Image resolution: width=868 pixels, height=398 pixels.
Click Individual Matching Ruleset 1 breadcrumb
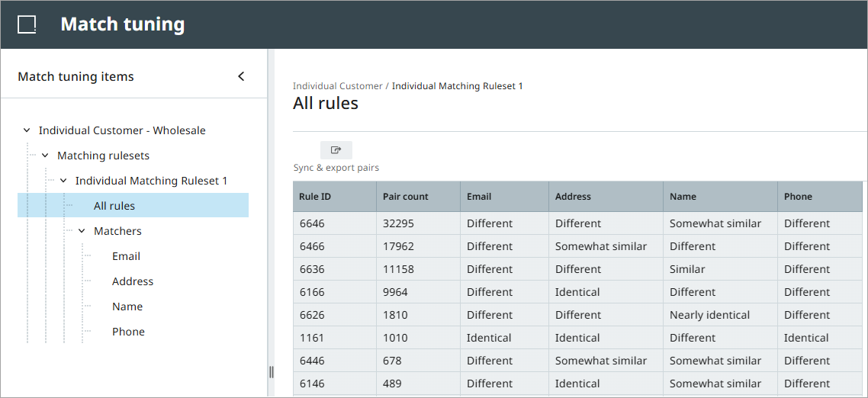click(x=457, y=86)
